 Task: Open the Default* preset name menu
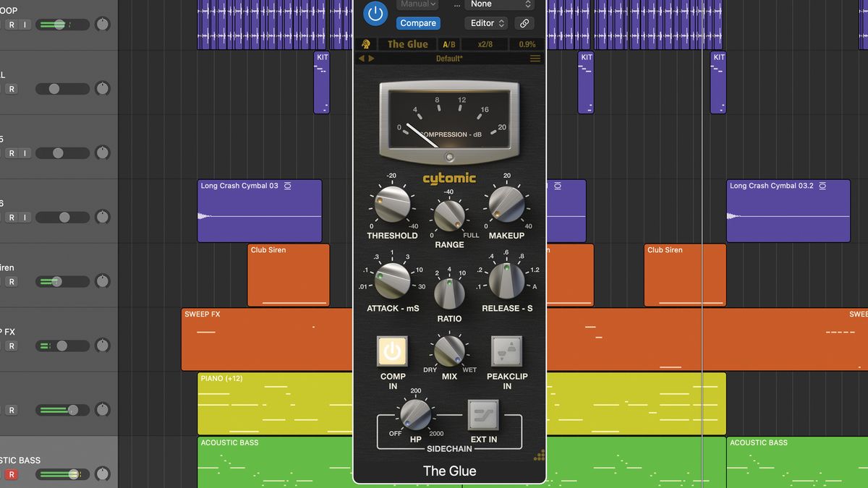(x=449, y=59)
